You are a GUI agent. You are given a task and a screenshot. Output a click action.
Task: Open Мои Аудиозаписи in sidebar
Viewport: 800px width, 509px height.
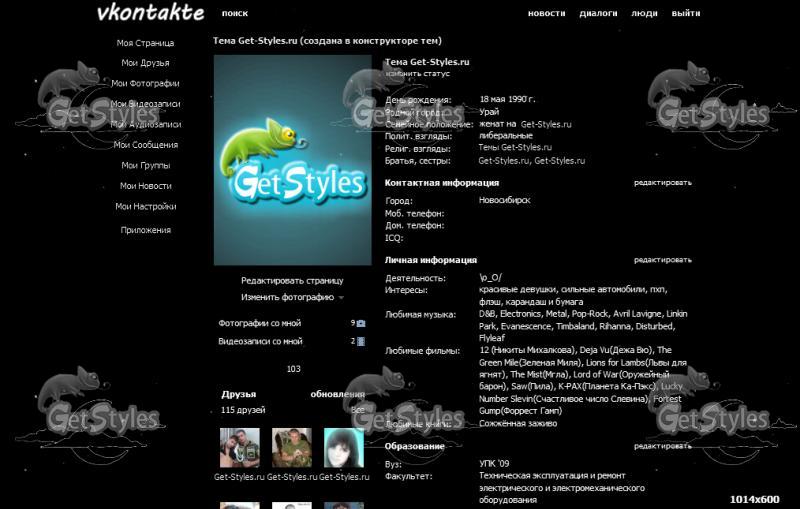[145, 124]
